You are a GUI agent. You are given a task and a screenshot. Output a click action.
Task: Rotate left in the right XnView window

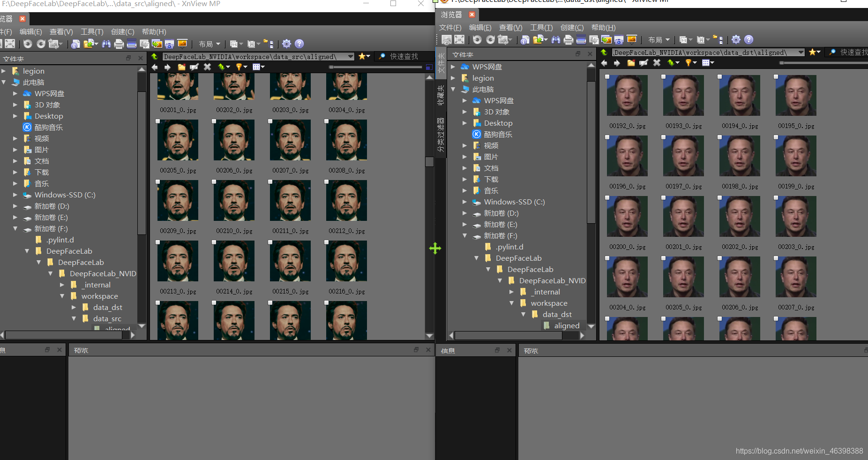tap(477, 39)
